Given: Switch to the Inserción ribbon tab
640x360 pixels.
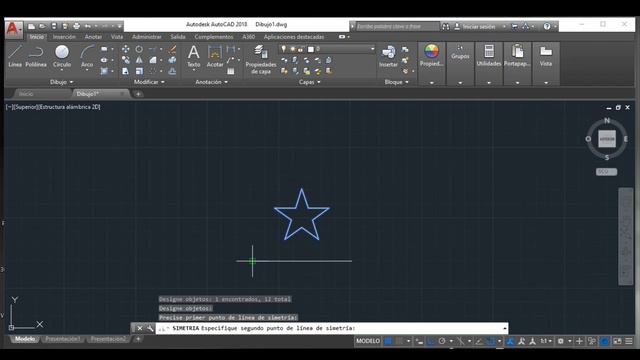Looking at the screenshot, I should pos(64,37).
